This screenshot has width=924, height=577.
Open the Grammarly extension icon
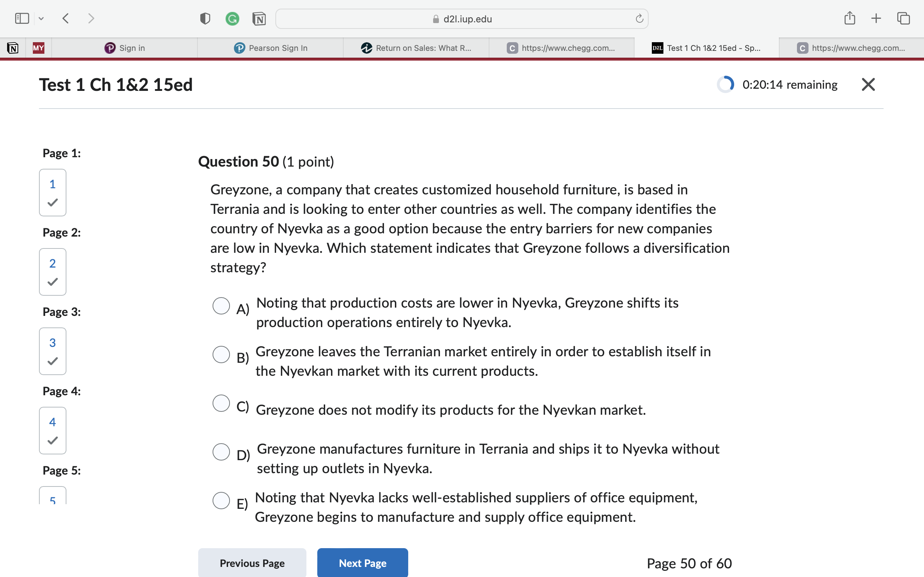[232, 18]
